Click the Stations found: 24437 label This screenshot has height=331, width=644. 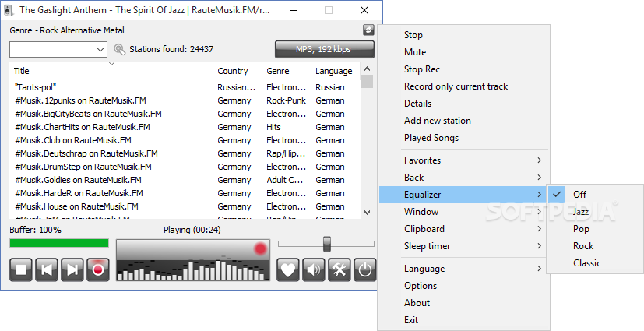pyautogui.click(x=171, y=49)
